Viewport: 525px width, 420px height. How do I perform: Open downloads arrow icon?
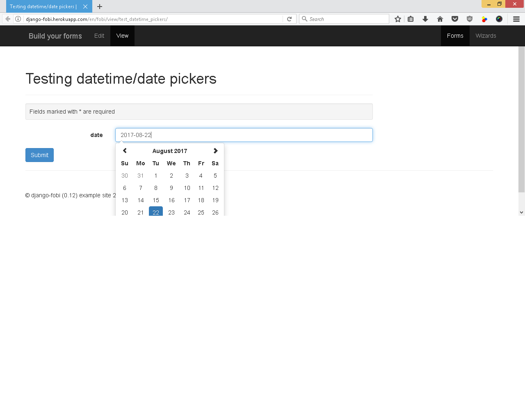click(425, 19)
